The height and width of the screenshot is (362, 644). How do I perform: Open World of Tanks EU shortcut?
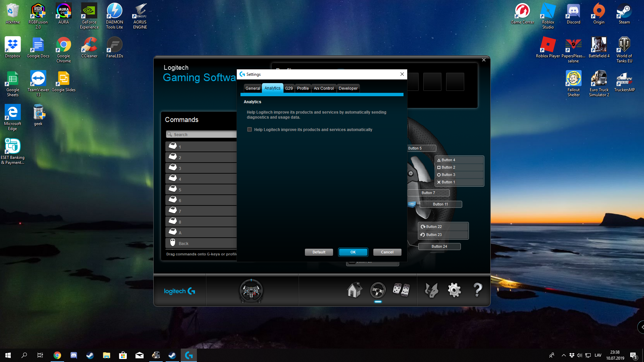coord(624,50)
